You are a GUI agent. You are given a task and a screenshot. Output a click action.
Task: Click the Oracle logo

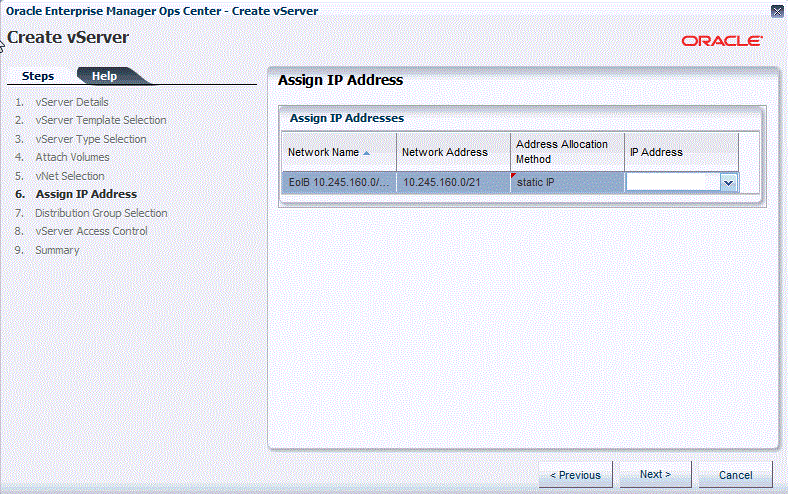pyautogui.click(x=722, y=41)
